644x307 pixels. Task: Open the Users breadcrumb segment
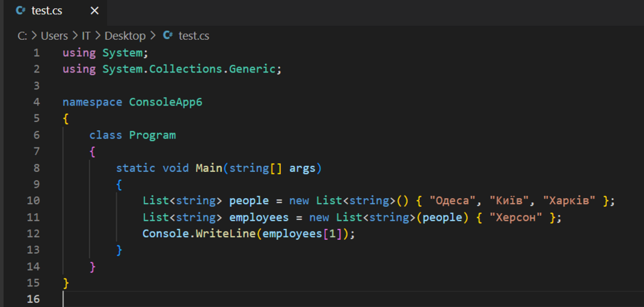point(54,36)
